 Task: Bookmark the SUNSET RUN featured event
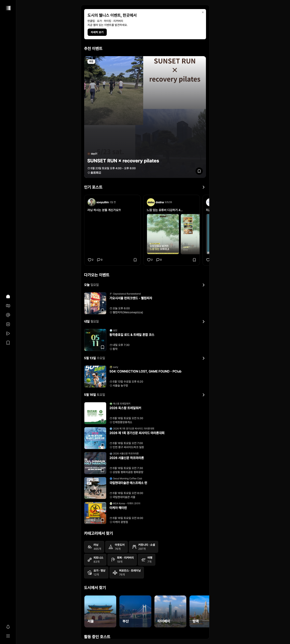coord(199,171)
